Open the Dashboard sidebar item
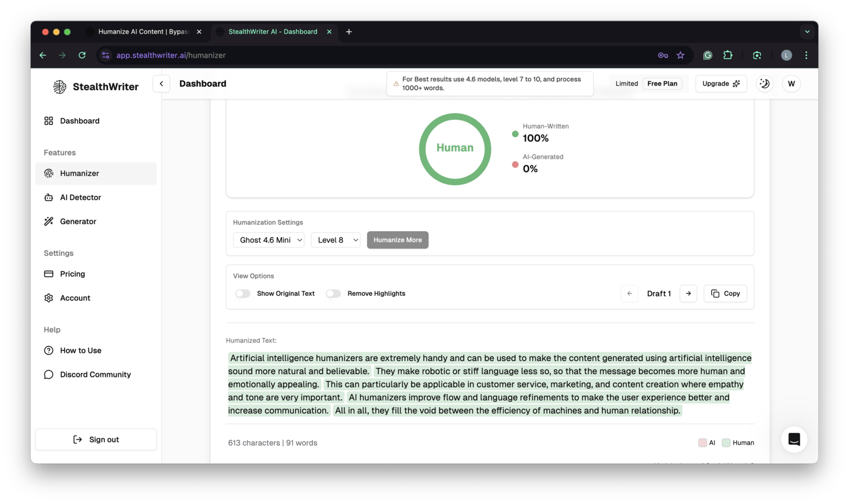This screenshot has width=849, height=504. click(96, 121)
